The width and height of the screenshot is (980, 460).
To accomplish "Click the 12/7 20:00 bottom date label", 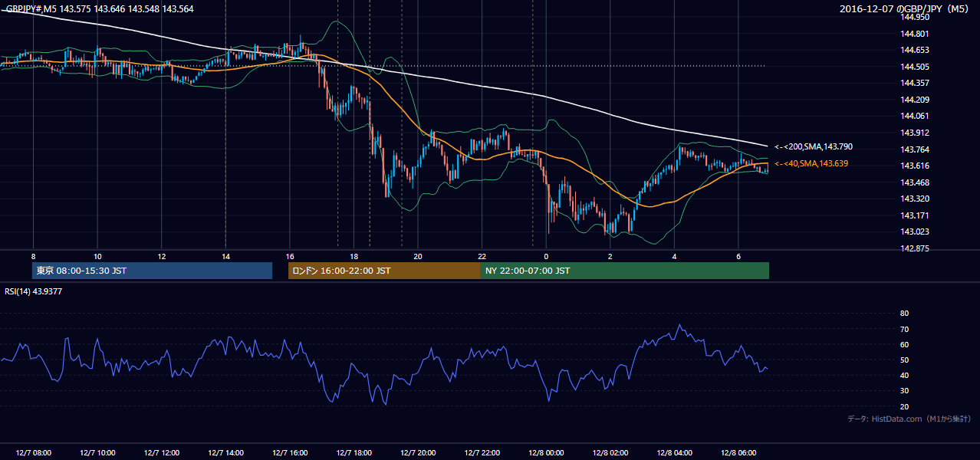I will coord(418,453).
